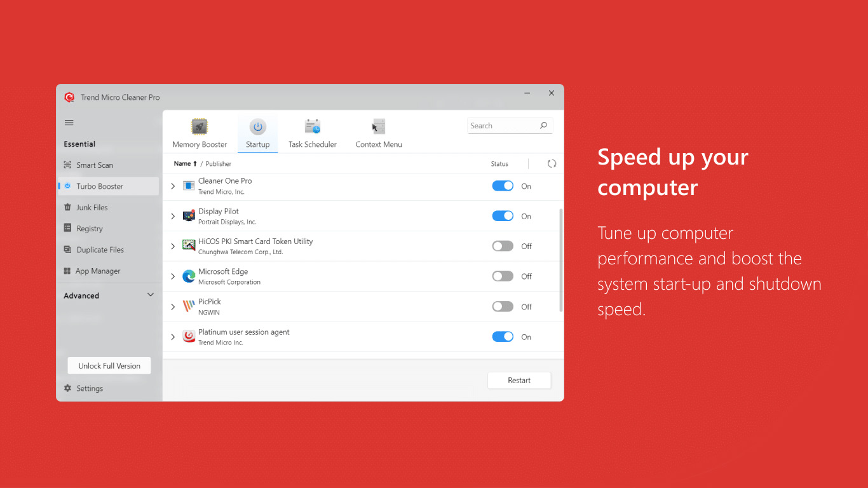Click the Status column header
The image size is (868, 488).
coord(499,164)
